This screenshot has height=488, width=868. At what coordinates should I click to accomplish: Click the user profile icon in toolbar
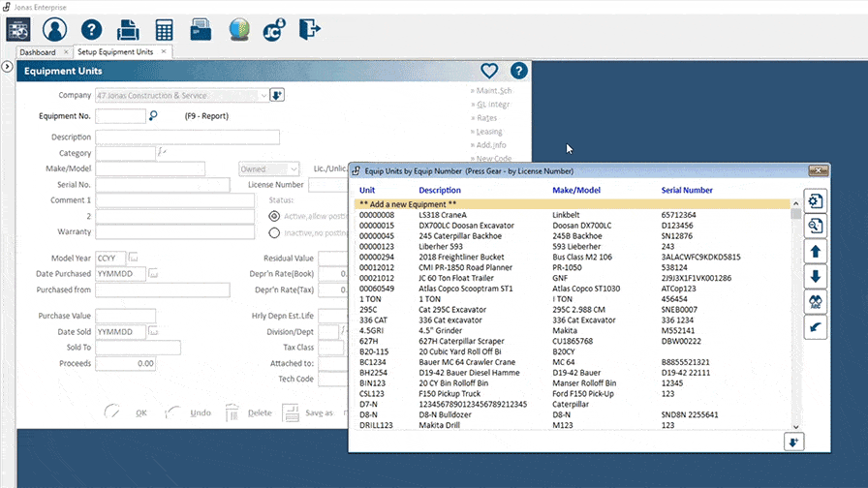pyautogui.click(x=54, y=29)
